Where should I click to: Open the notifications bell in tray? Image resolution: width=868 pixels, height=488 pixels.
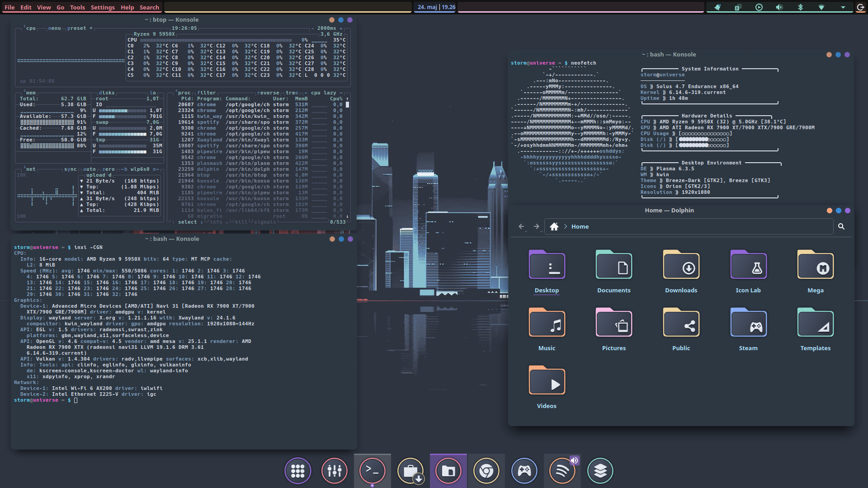717,7
